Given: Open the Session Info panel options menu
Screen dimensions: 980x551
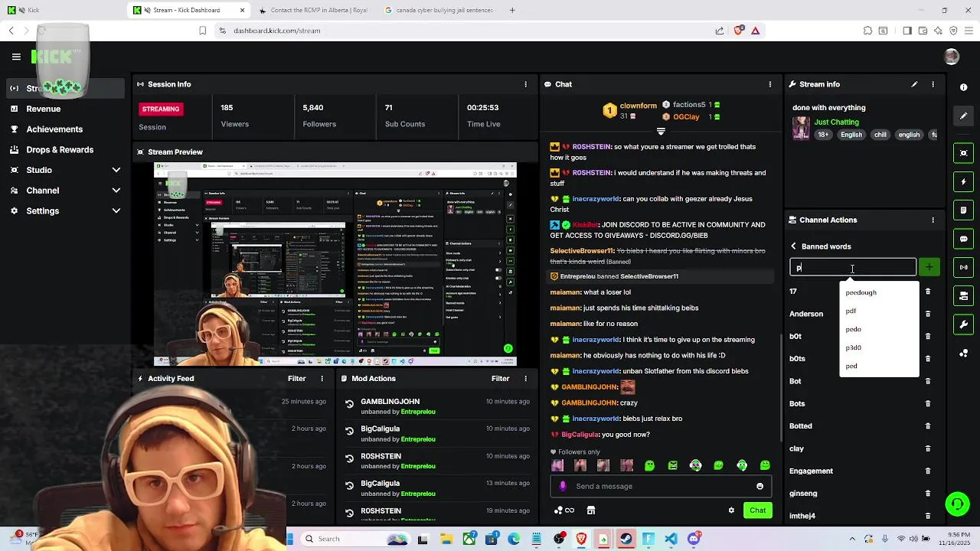Looking at the screenshot, I should pyautogui.click(x=525, y=84).
